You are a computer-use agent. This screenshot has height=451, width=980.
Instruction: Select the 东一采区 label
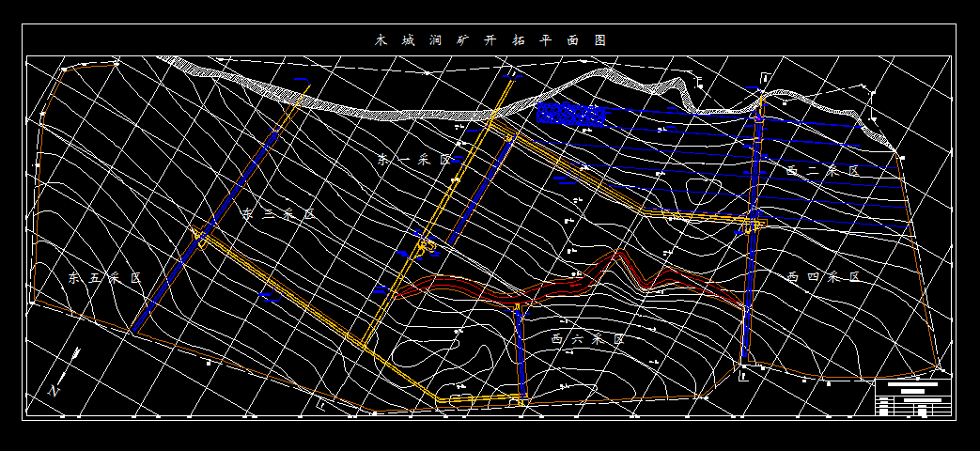pos(414,160)
